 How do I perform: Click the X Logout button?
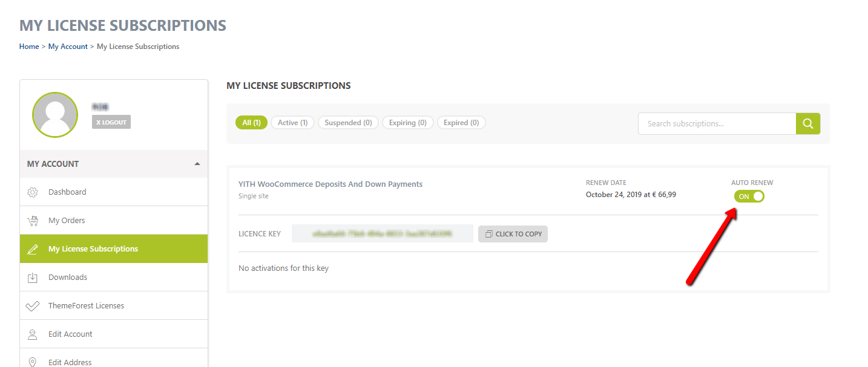click(111, 122)
